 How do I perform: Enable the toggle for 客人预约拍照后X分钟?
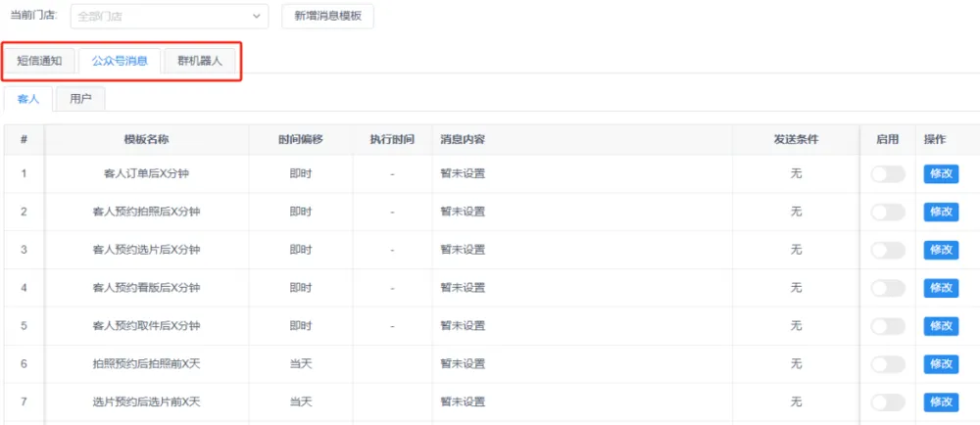point(887,212)
